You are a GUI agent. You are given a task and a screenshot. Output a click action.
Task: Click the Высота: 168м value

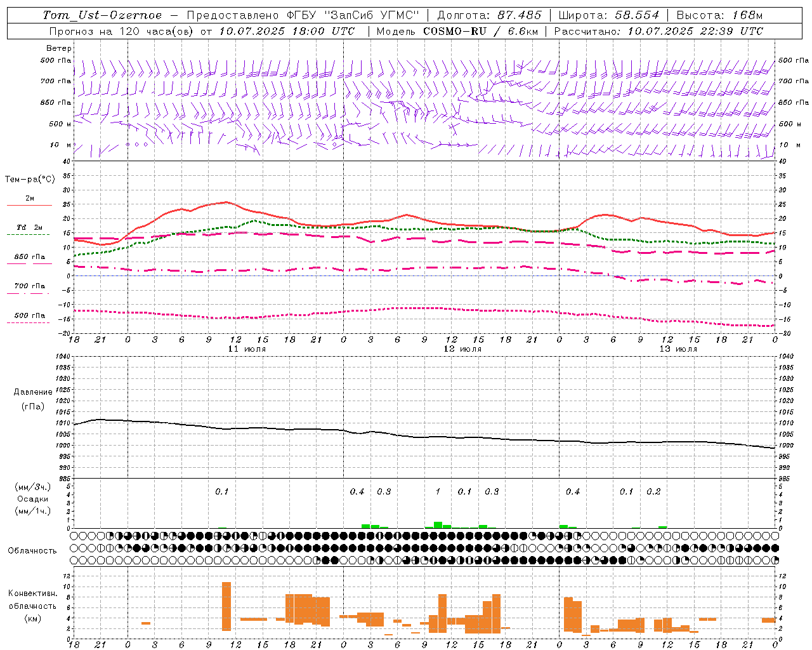tap(719, 15)
